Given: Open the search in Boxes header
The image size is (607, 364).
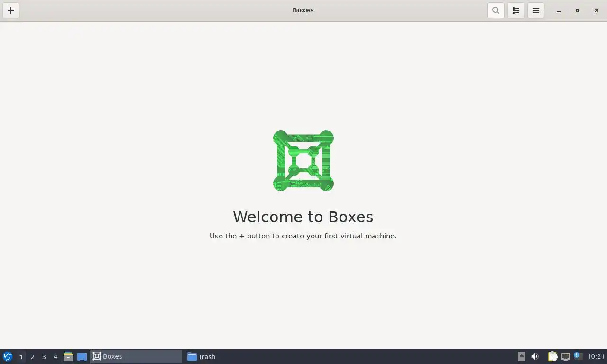Looking at the screenshot, I should pos(496,10).
